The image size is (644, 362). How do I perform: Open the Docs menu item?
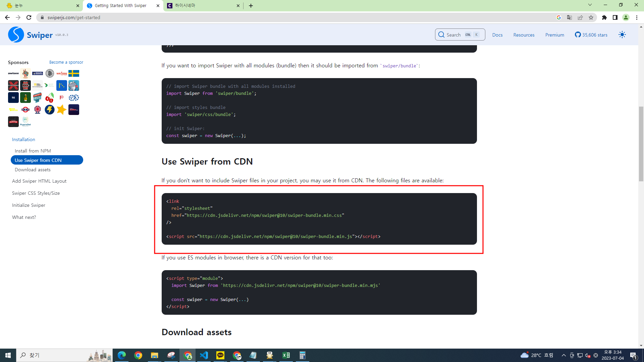click(x=497, y=35)
